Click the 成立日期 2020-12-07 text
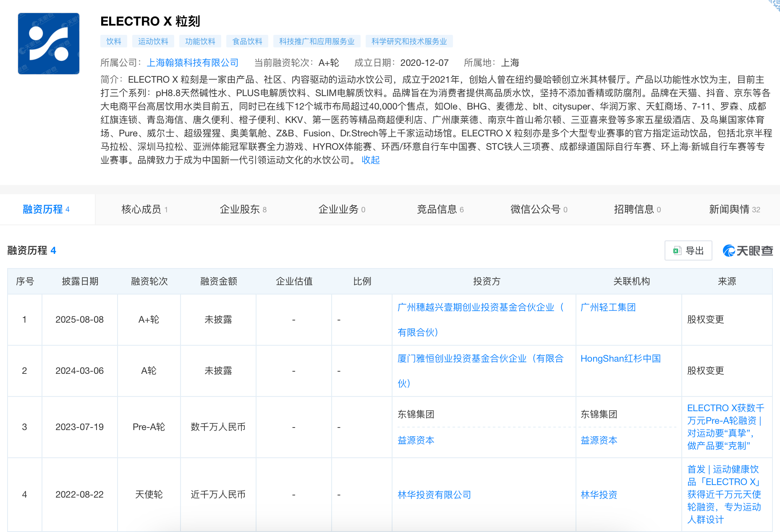 pyautogui.click(x=401, y=63)
